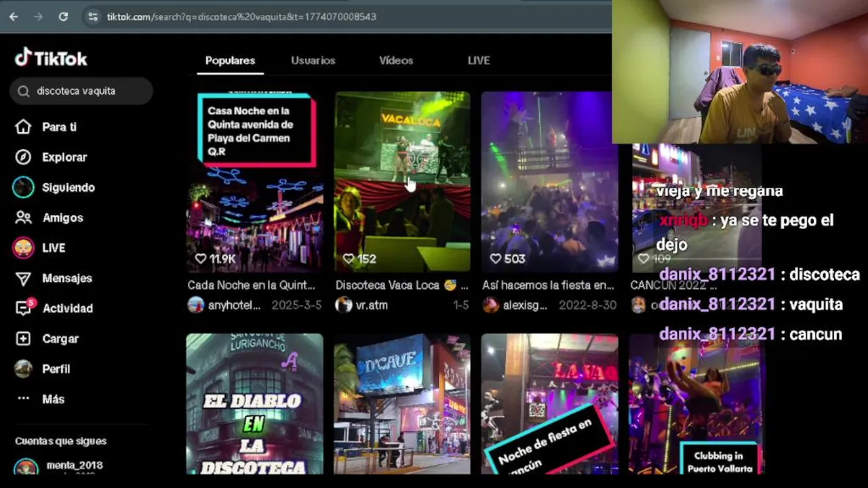Open Casa Noche Quinta avenida video thumbnail
868x488 pixels.
[x=255, y=182]
